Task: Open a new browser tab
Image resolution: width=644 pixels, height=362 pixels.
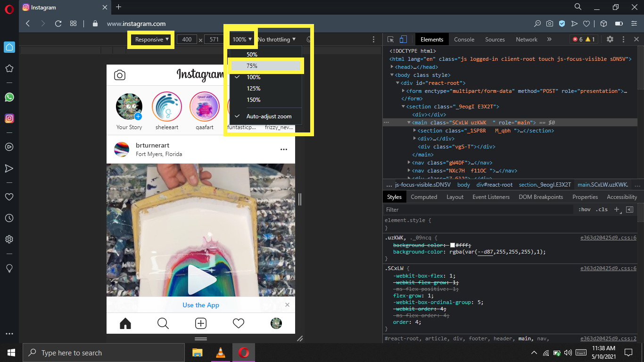Action: tap(118, 7)
